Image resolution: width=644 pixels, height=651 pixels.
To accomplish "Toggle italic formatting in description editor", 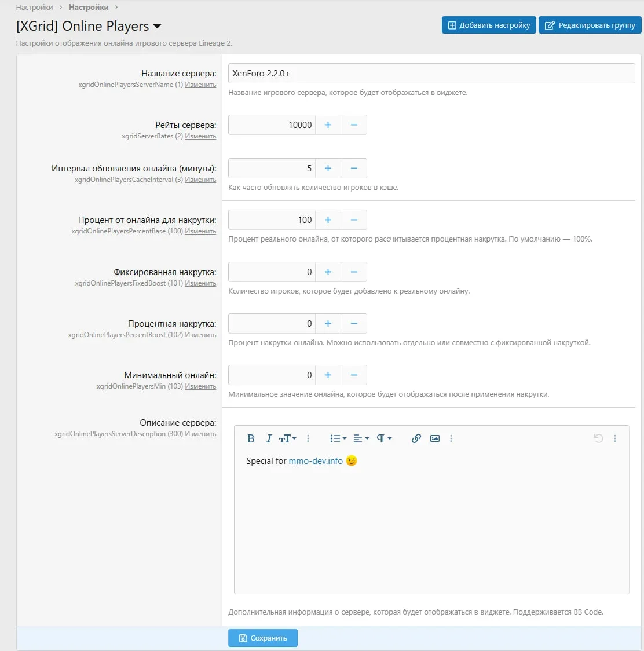I will pos(269,438).
